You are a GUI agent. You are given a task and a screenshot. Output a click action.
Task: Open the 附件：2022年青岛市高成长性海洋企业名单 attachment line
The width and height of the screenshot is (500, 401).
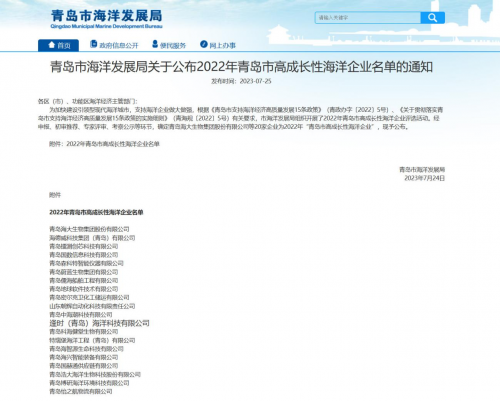pyautogui.click(x=104, y=144)
